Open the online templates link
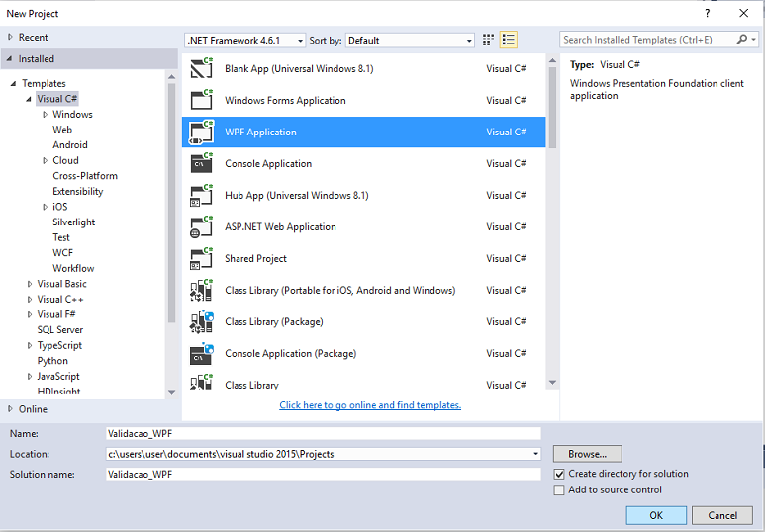Screen dimensions: 765x532 [370, 405]
